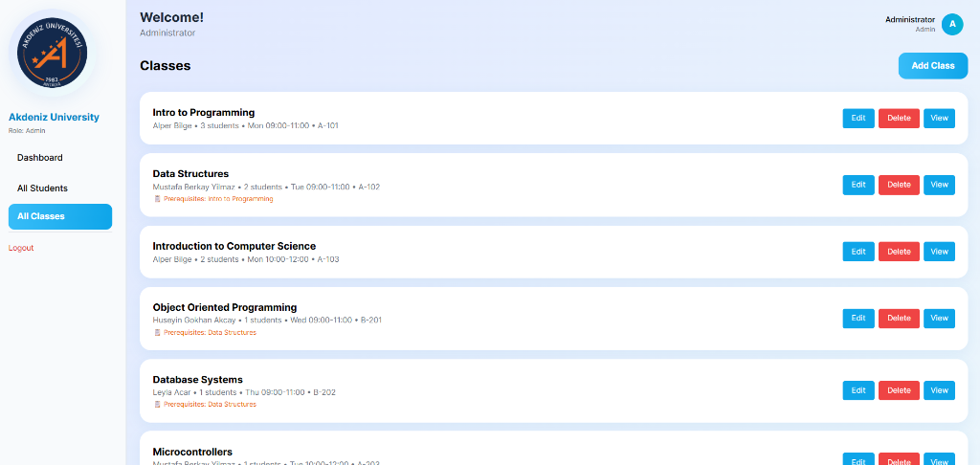The image size is (980, 465).
Task: Click the Administrator name in header
Action: point(909,19)
